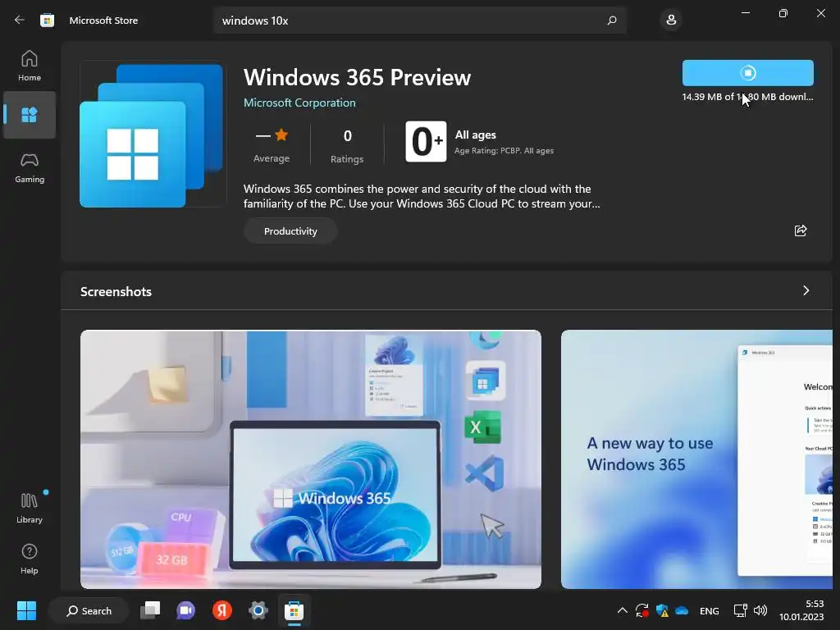The height and width of the screenshot is (630, 840).
Task: Open Yandex browser on taskbar
Action: pos(221,610)
